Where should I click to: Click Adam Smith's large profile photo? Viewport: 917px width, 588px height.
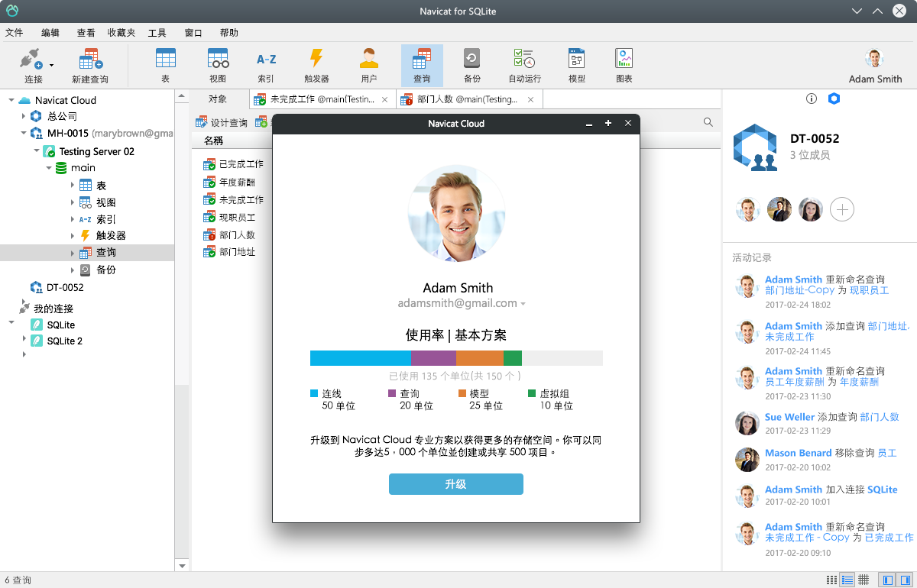(456, 213)
